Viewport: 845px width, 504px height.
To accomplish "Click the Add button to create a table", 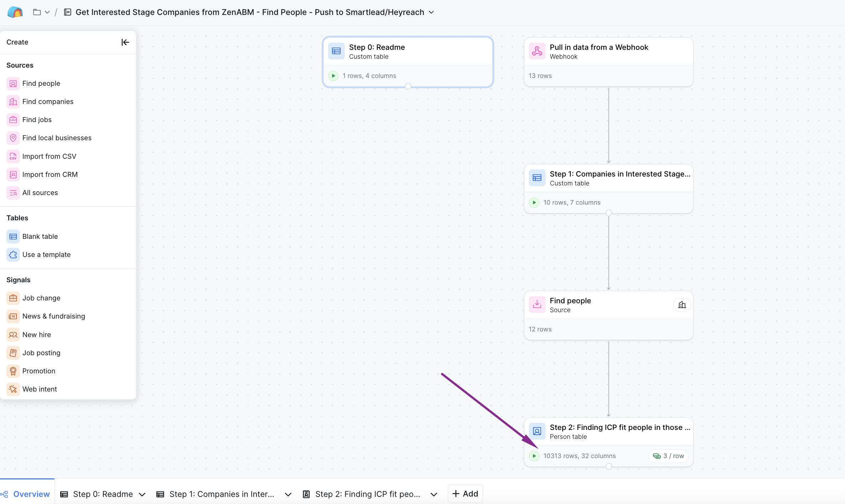I will pos(465,494).
